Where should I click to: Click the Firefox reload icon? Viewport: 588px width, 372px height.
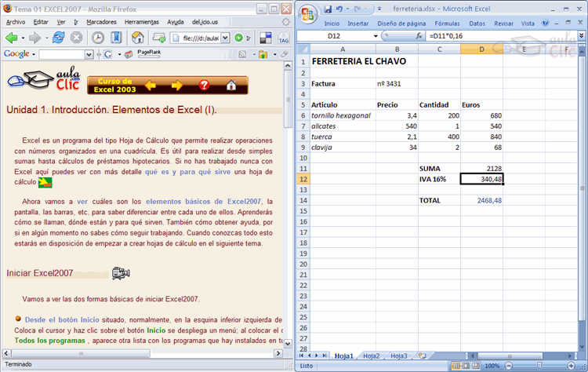[x=56, y=38]
